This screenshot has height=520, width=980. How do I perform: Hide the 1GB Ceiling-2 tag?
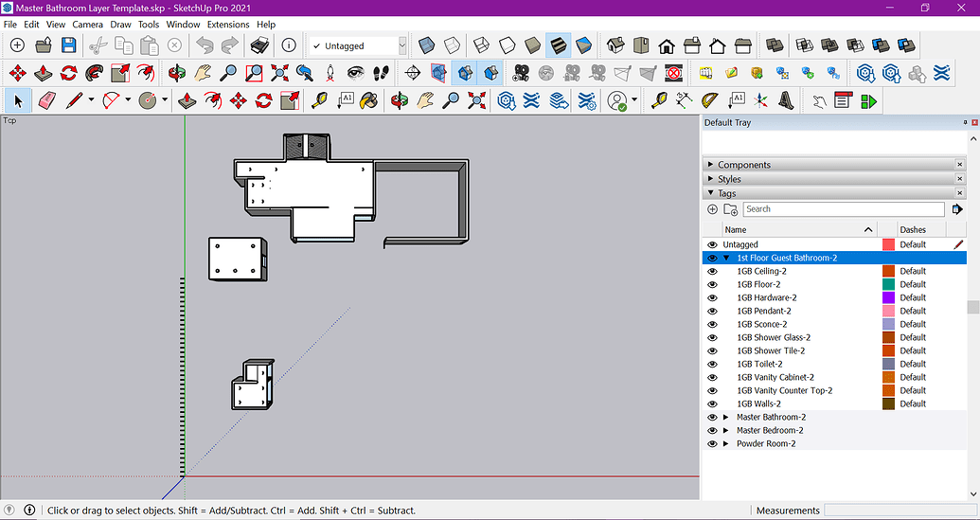[x=713, y=271]
